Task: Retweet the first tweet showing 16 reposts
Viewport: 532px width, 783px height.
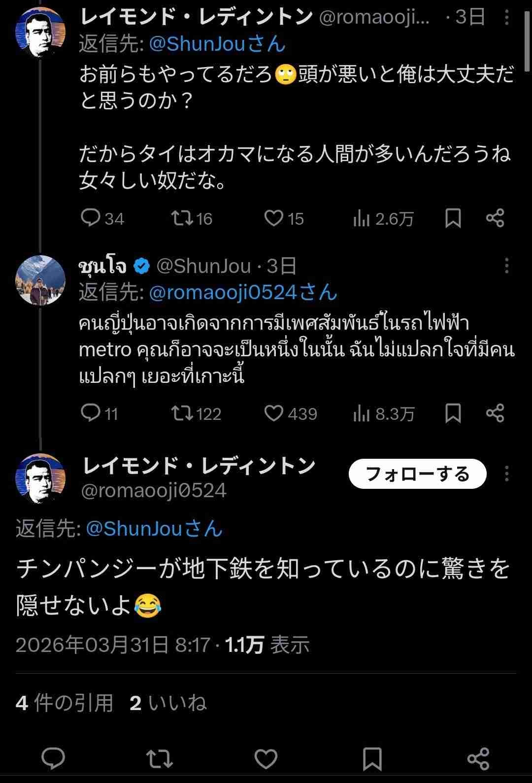Action: click(x=183, y=218)
